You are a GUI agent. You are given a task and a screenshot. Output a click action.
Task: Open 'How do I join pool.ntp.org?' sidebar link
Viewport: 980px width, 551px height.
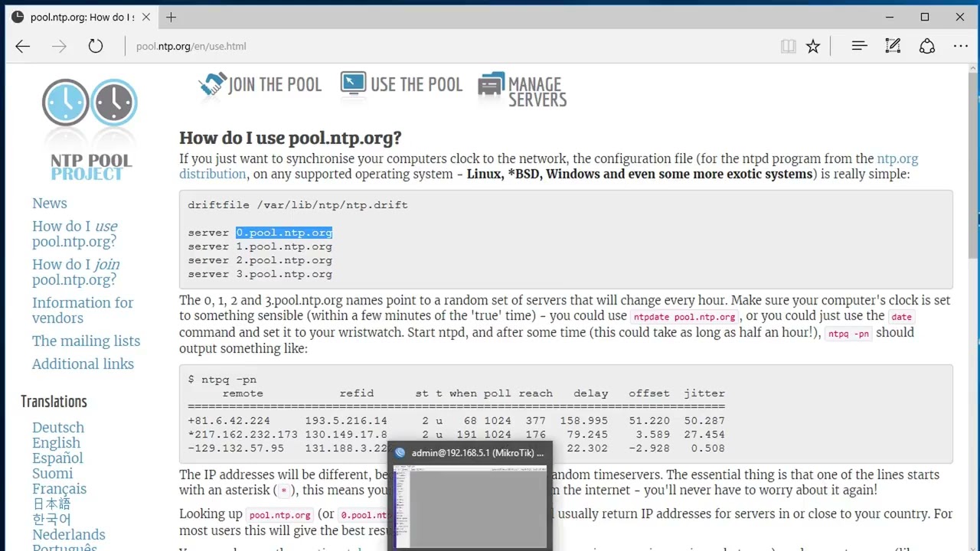pyautogui.click(x=76, y=272)
